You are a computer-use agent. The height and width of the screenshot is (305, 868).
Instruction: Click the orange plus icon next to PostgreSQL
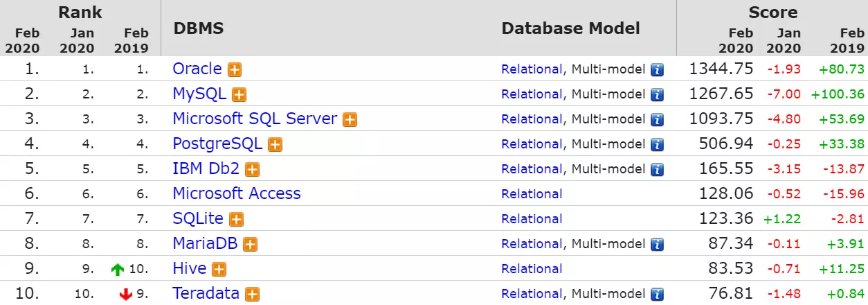coord(275,145)
